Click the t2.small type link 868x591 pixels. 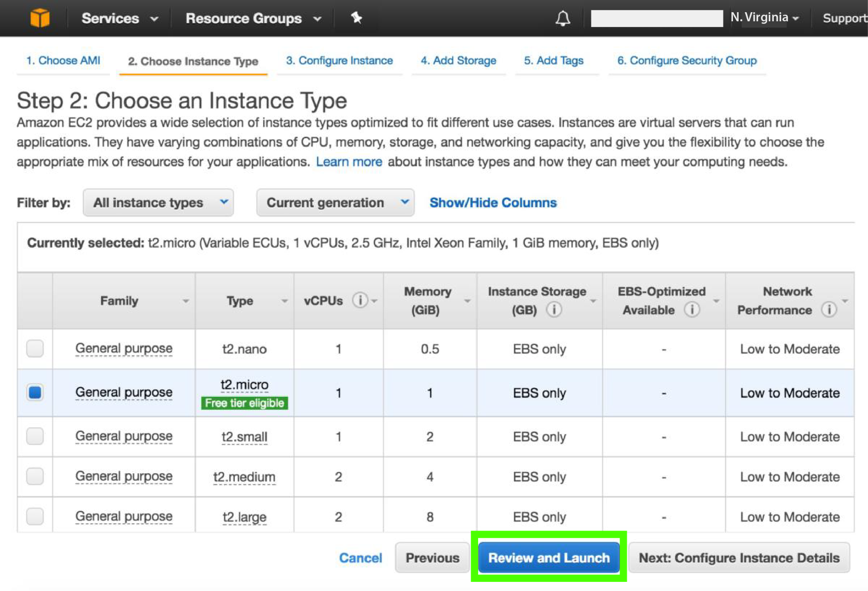244,437
